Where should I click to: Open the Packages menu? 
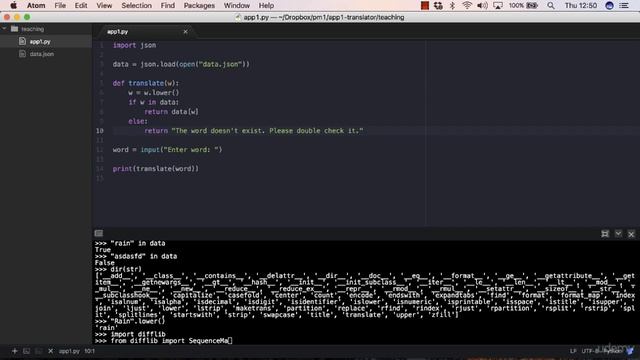tap(199, 5)
